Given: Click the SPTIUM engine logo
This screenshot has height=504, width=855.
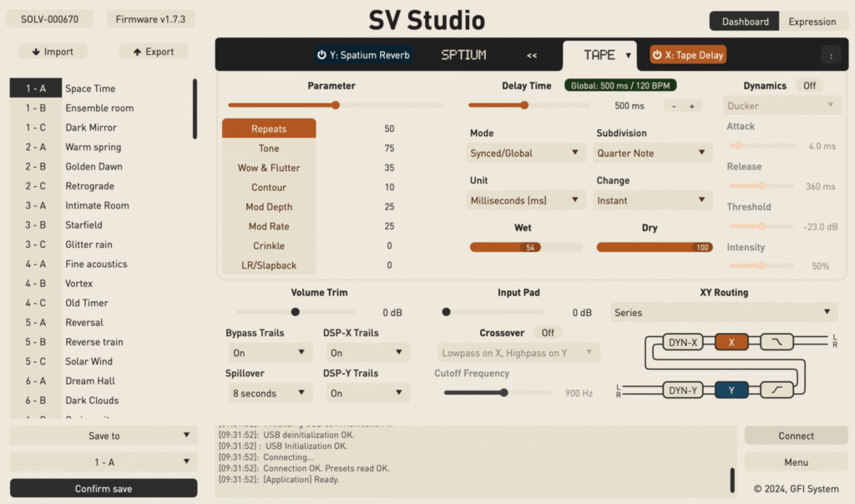Looking at the screenshot, I should pos(463,55).
